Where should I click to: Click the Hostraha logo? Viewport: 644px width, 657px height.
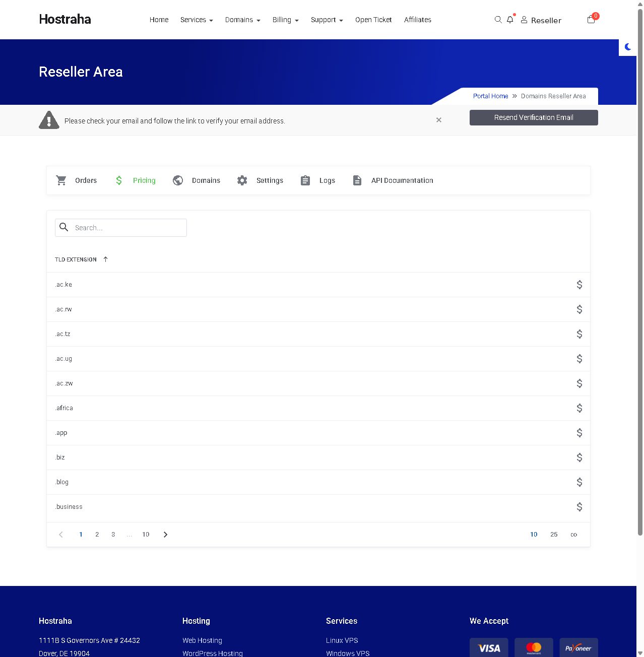coord(65,19)
